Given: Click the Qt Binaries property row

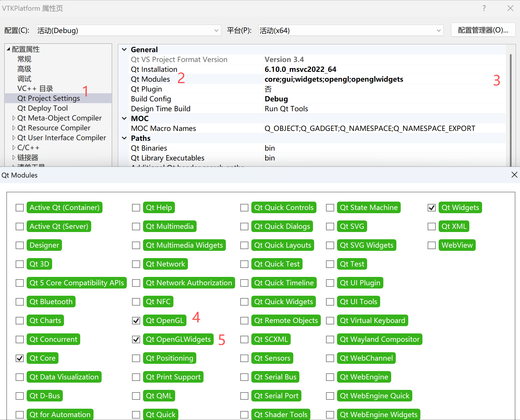Looking at the screenshot, I should 317,148.
